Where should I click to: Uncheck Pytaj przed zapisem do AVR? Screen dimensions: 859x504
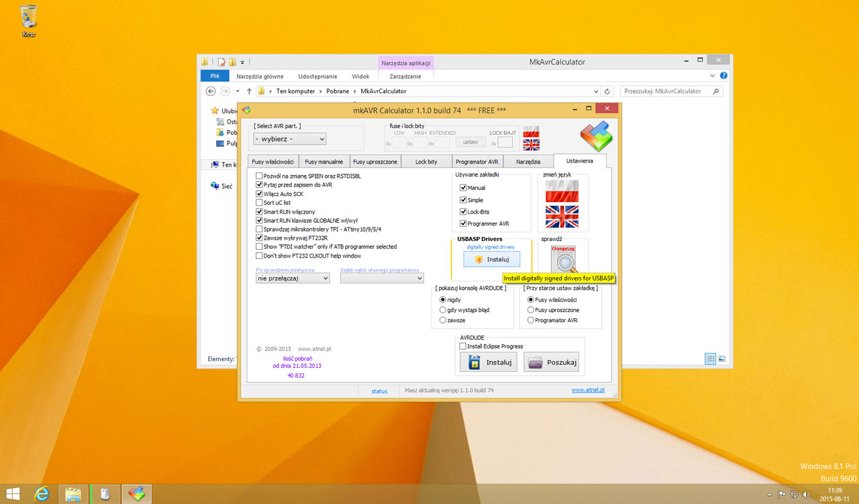click(x=259, y=185)
